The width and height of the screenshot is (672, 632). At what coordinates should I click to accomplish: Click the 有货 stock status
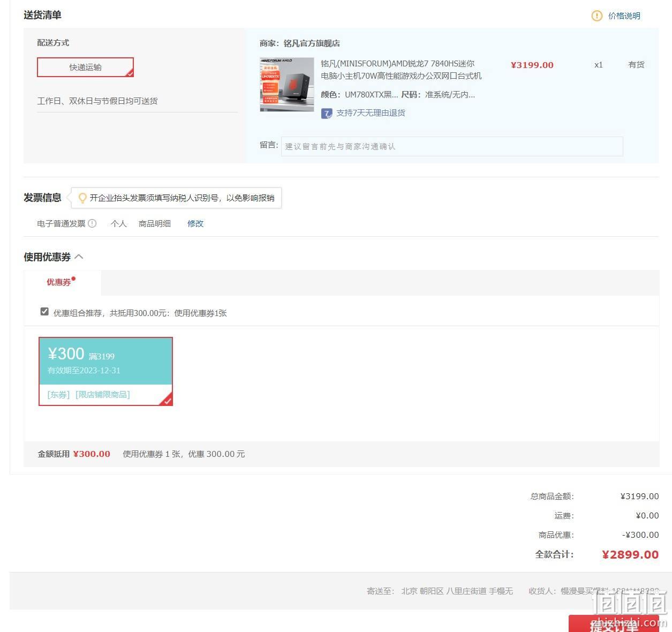[636, 65]
